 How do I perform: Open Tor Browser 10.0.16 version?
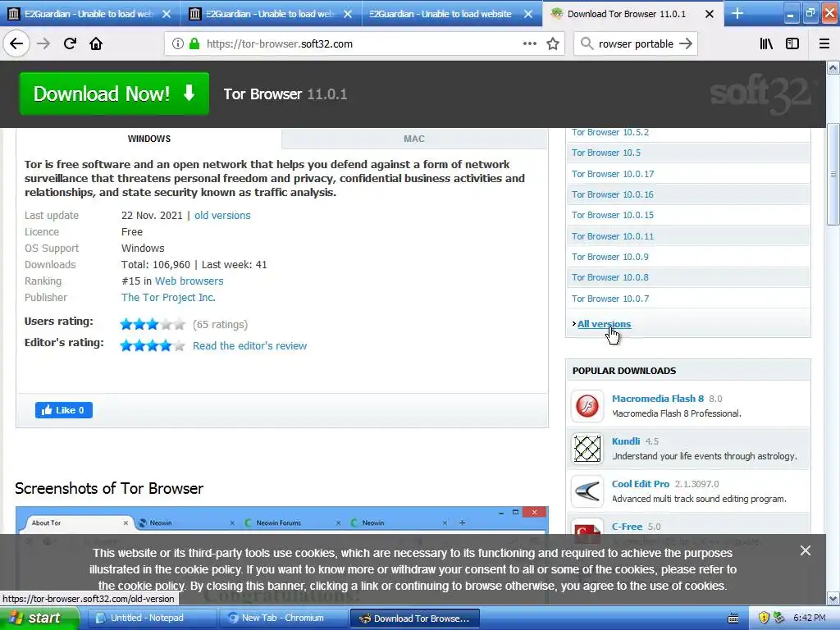pos(612,194)
